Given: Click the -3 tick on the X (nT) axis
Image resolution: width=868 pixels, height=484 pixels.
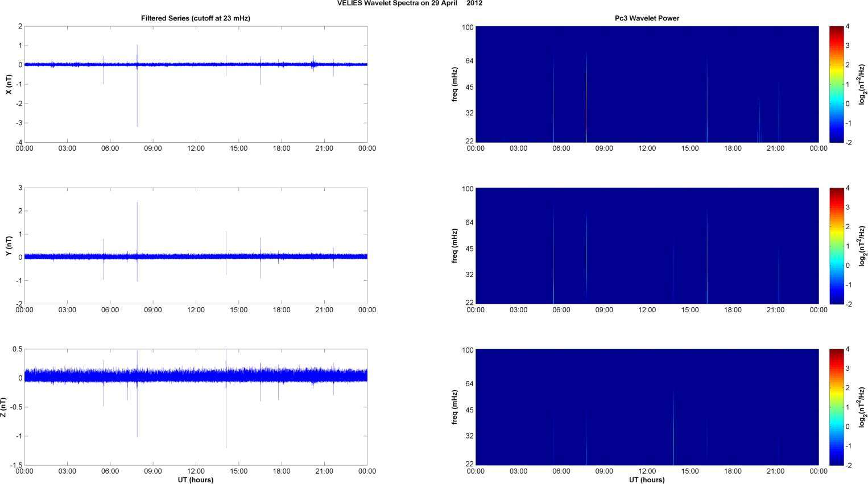Looking at the screenshot, I should pos(19,123).
